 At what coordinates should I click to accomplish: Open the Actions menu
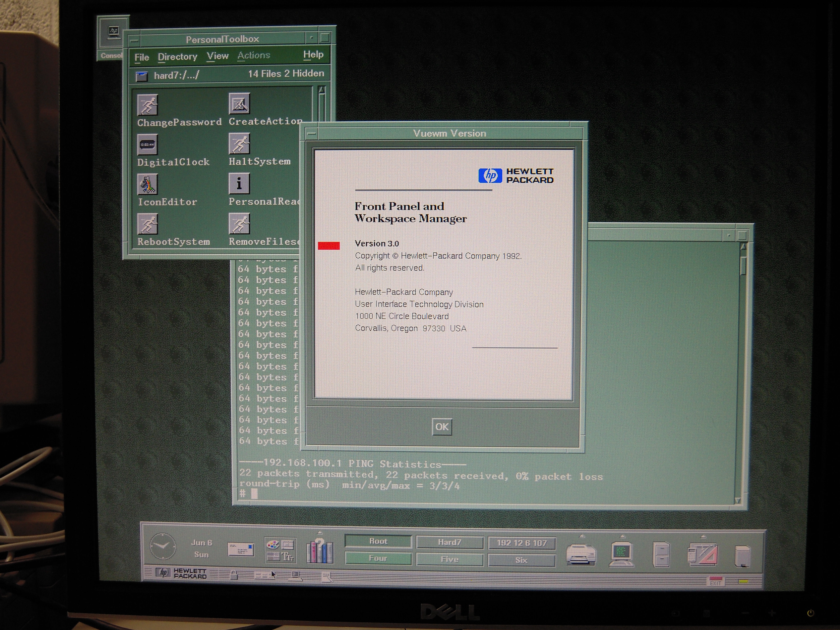coord(254,55)
